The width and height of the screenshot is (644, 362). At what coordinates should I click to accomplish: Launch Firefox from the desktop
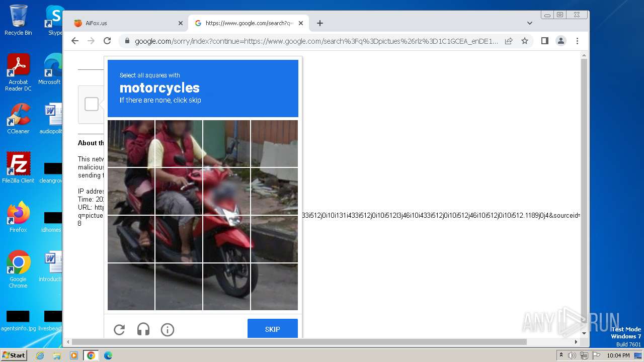tap(18, 217)
